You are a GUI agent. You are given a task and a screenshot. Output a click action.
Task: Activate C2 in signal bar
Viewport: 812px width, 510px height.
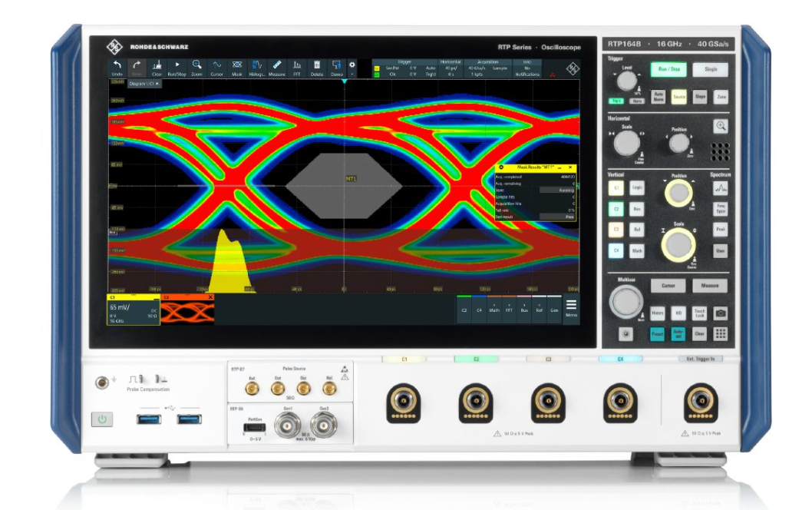(464, 309)
